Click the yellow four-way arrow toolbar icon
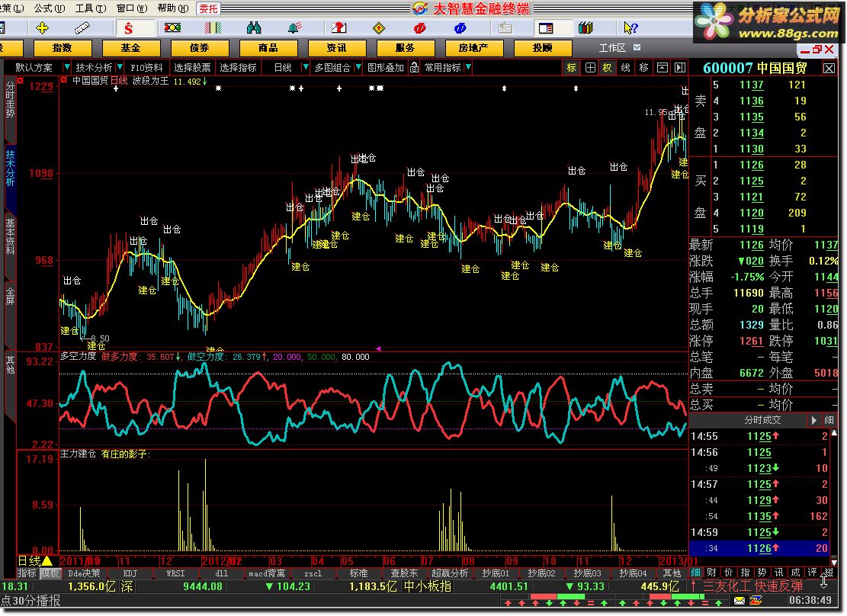The width and height of the screenshot is (847, 616). 42,27
